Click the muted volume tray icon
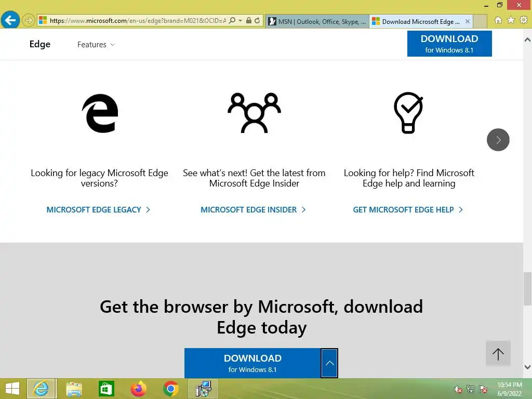The width and height of the screenshot is (532, 399). (x=458, y=389)
